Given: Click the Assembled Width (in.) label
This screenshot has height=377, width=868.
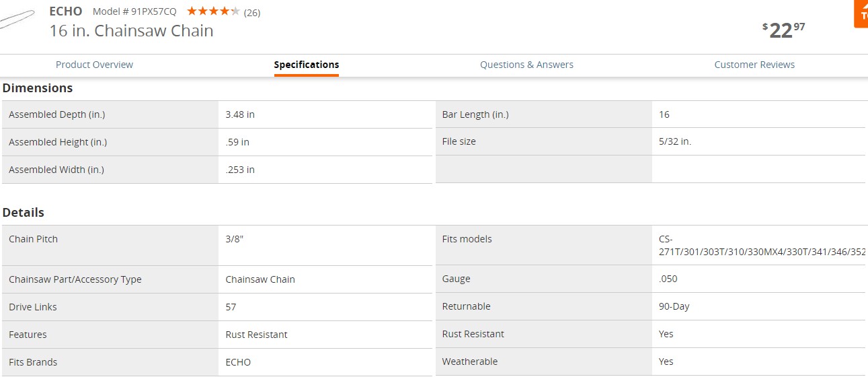Looking at the screenshot, I should coord(56,170).
